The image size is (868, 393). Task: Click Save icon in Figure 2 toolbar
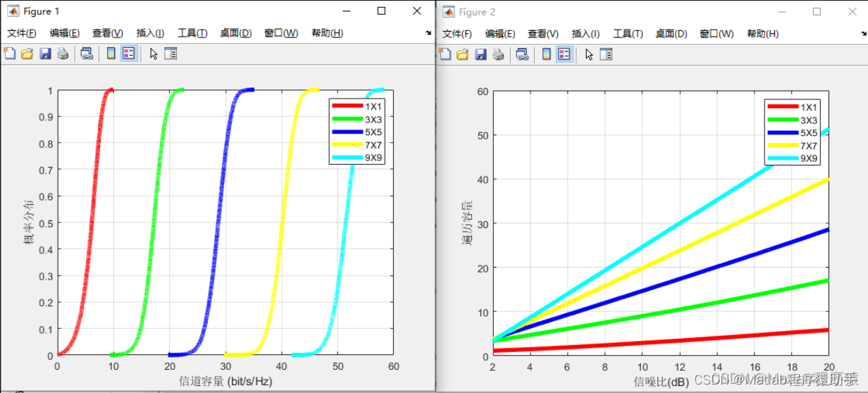coord(480,54)
